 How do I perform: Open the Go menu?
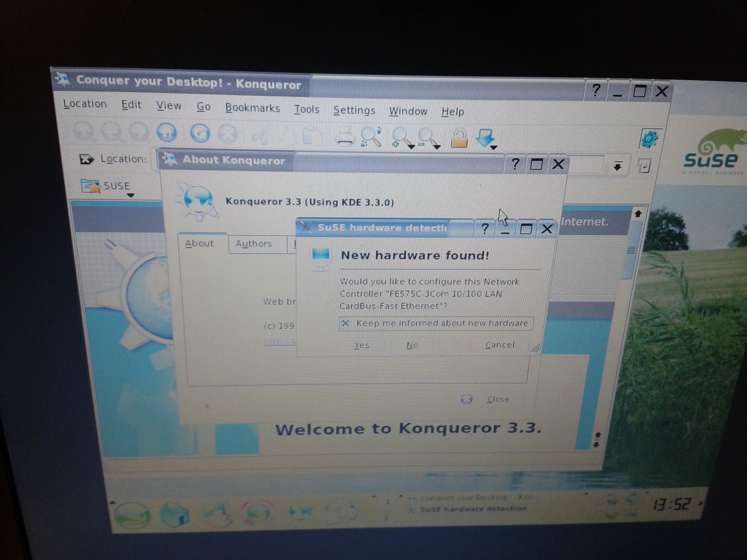point(204,107)
